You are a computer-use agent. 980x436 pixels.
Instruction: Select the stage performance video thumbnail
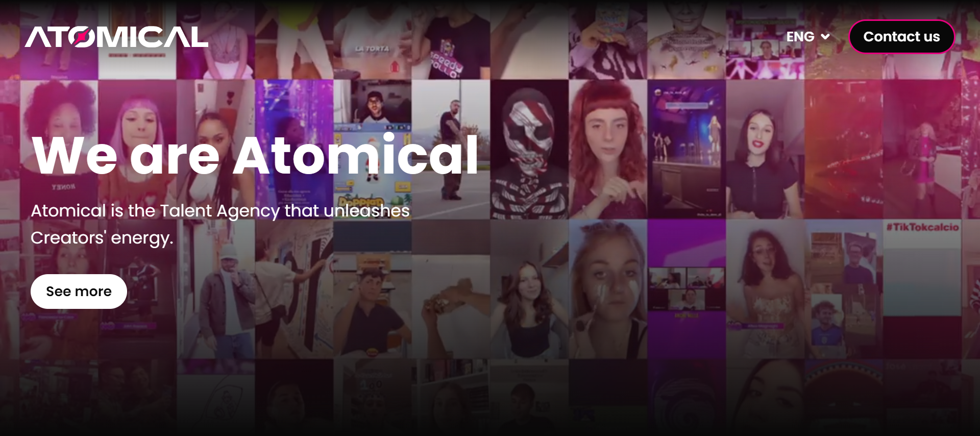[x=687, y=149]
